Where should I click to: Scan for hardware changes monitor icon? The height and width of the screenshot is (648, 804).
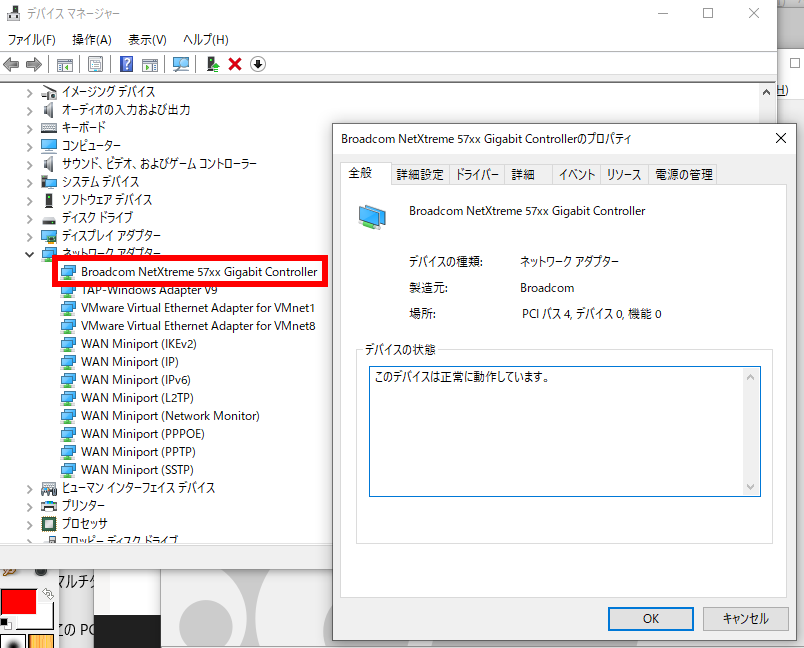(x=180, y=64)
